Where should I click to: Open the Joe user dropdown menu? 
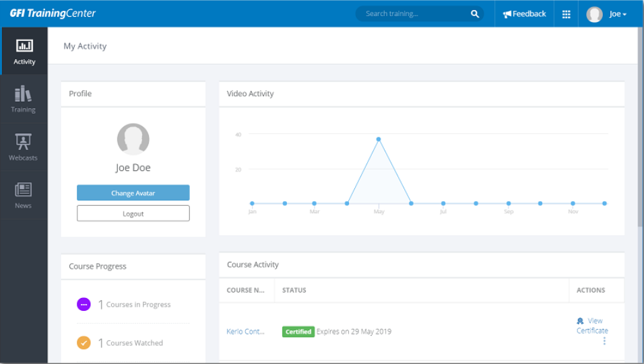click(x=618, y=14)
